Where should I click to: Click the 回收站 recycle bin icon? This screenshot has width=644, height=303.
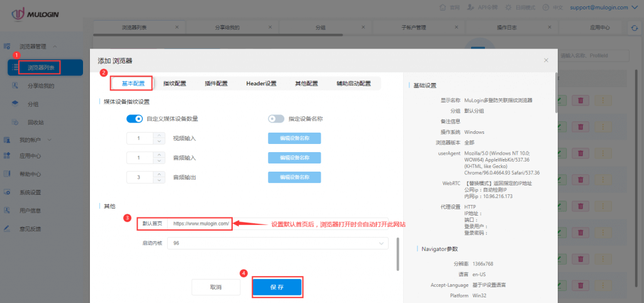[x=15, y=122]
